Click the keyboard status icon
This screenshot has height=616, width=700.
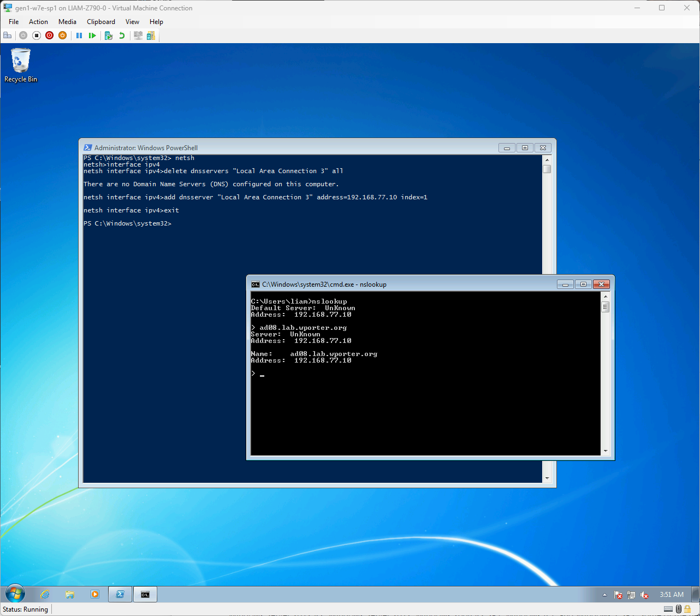tap(668, 609)
